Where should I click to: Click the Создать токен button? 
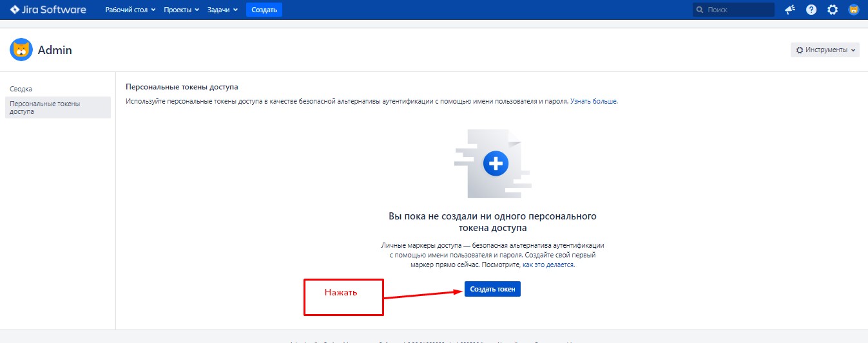(492, 290)
